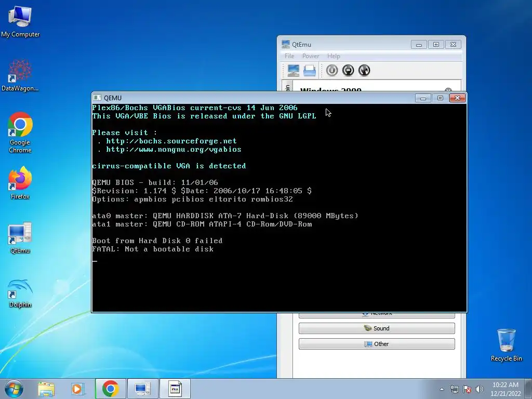Select the Recycle Bin desktop icon
This screenshot has width=532, height=399.
click(x=506, y=345)
